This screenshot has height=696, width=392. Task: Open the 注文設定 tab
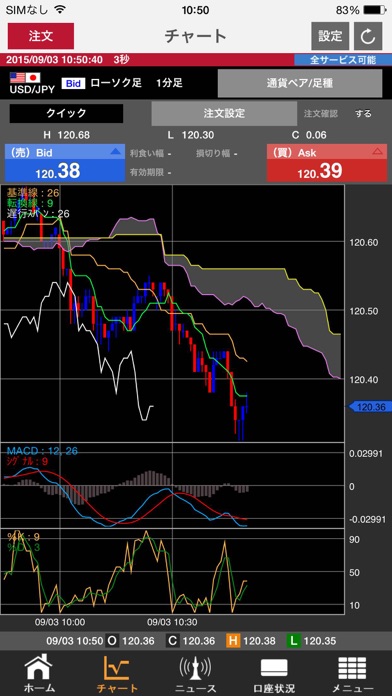tap(224, 113)
